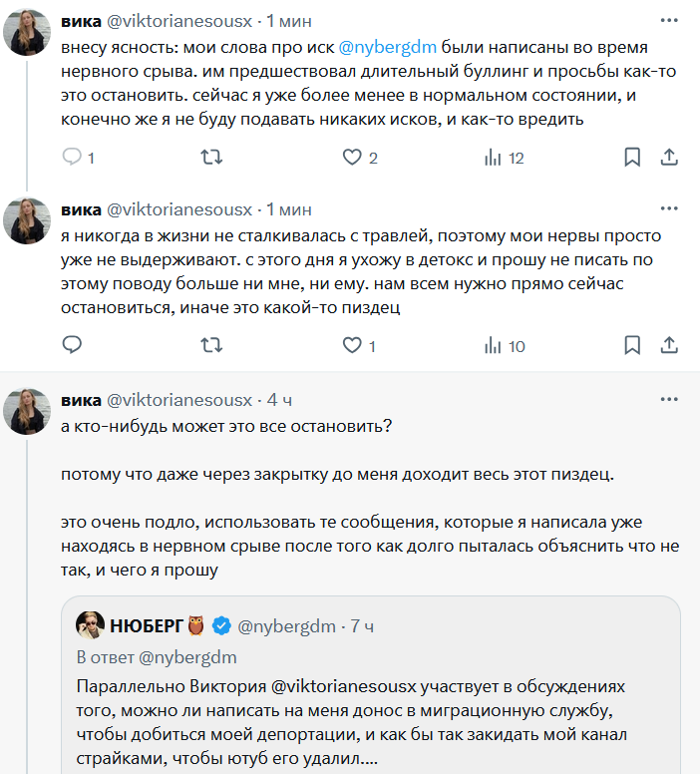Open вика's avatar on the first tweet
The width and height of the screenshot is (700, 774).
click(28, 32)
